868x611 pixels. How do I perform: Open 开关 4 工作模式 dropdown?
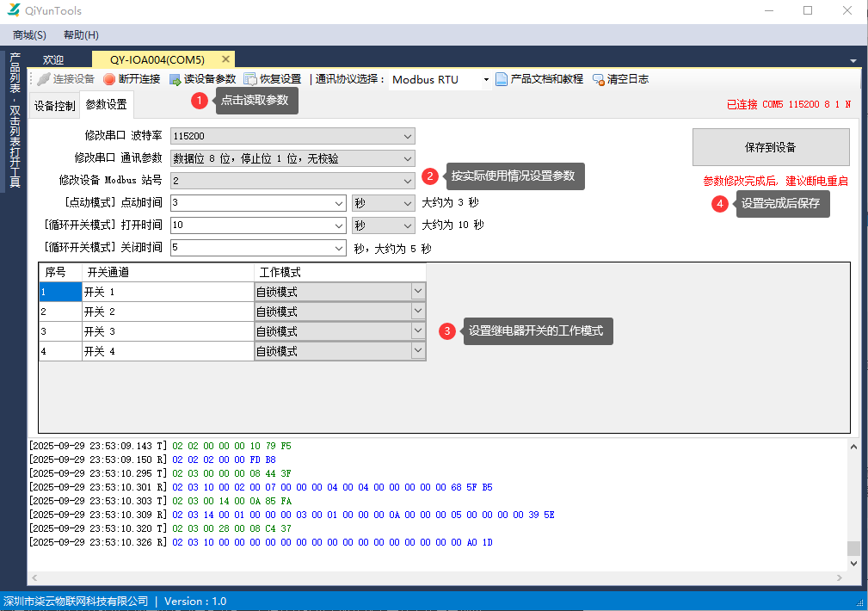[x=418, y=351]
